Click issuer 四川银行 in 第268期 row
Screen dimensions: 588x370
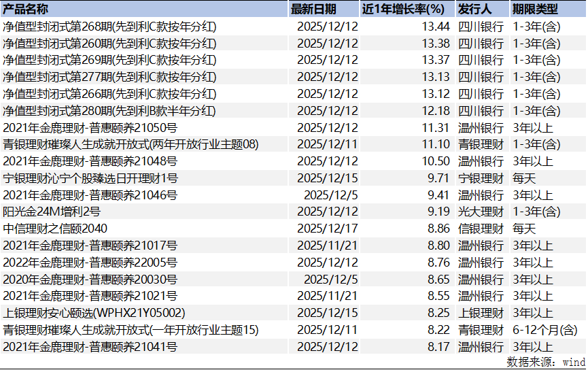point(481,27)
